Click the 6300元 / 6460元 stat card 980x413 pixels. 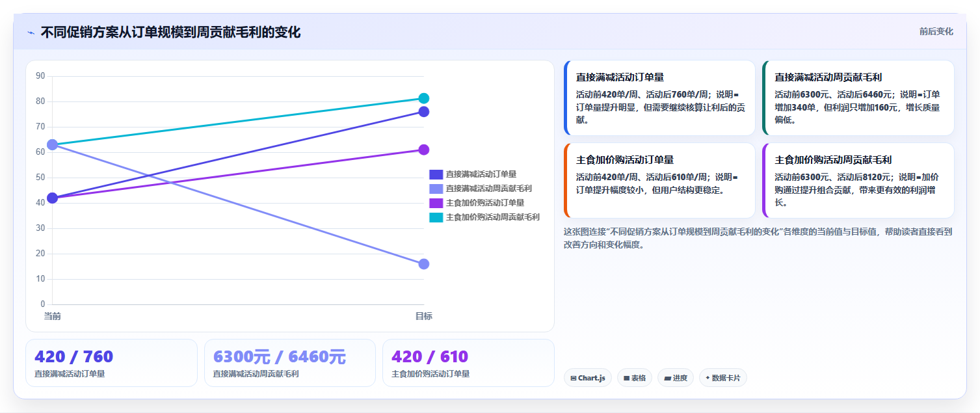click(290, 363)
